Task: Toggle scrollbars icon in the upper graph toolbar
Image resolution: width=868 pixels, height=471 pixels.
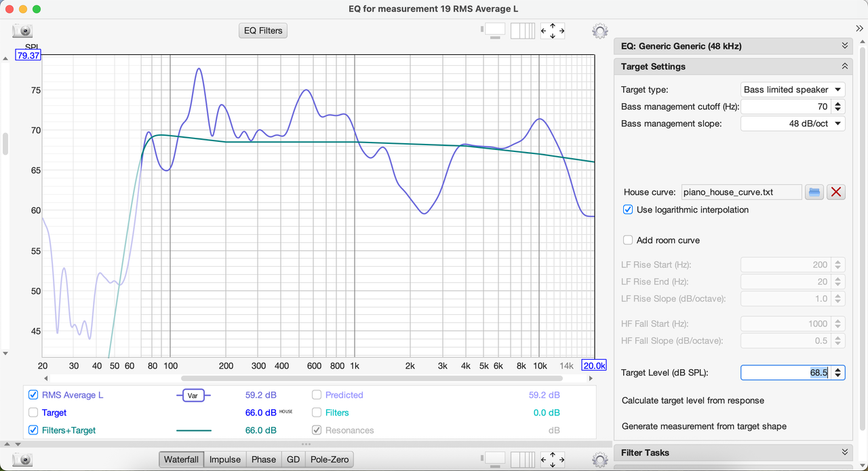Action: [493, 31]
